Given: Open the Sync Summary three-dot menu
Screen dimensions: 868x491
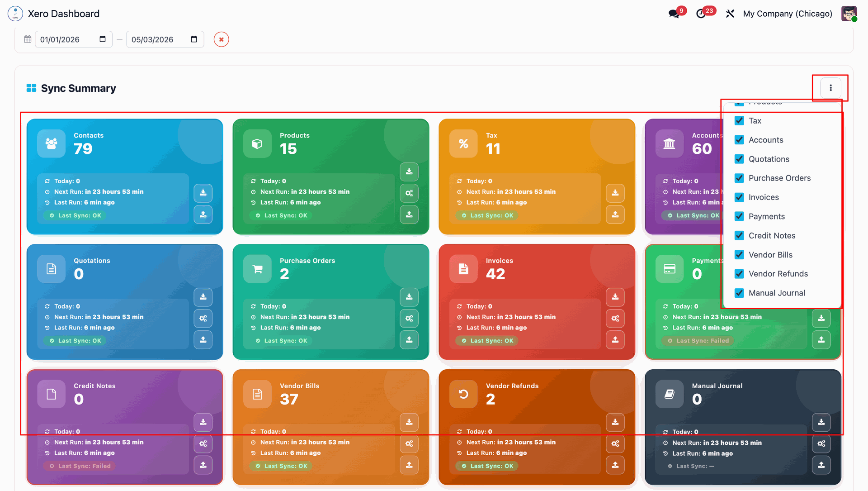Looking at the screenshot, I should point(830,88).
